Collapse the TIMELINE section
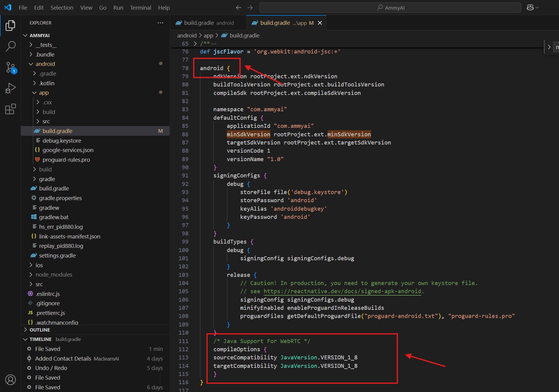Viewport: 559px width, 392px height. pos(40,339)
